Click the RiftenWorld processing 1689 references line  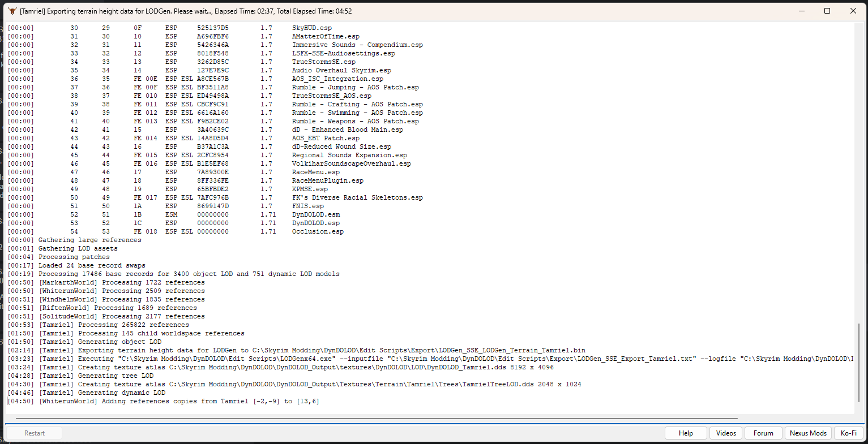tap(102, 308)
